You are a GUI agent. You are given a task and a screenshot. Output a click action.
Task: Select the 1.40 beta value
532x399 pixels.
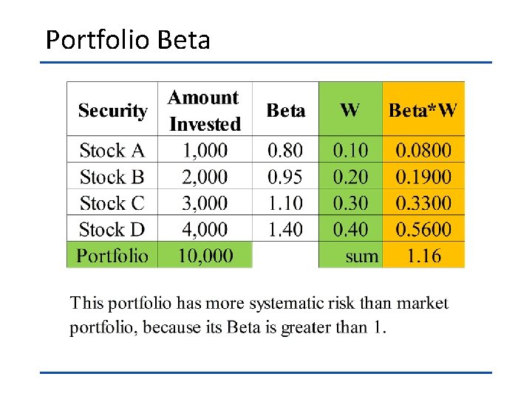(285, 228)
